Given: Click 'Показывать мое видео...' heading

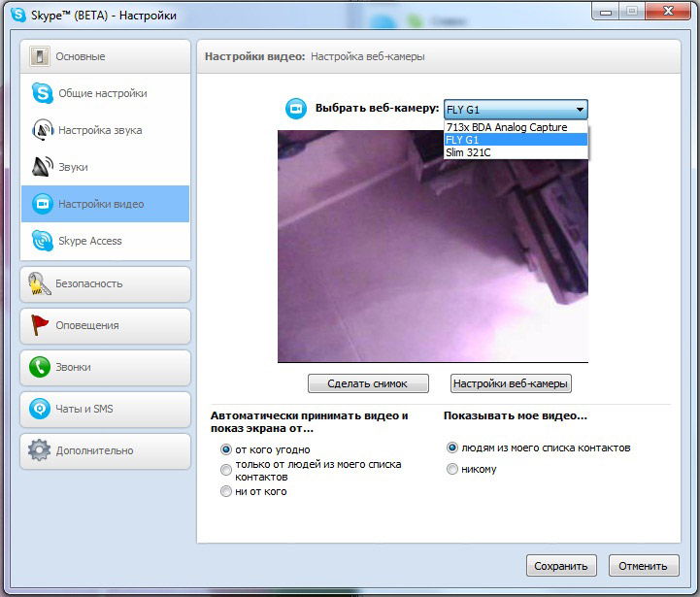Looking at the screenshot, I should pyautogui.click(x=516, y=415).
